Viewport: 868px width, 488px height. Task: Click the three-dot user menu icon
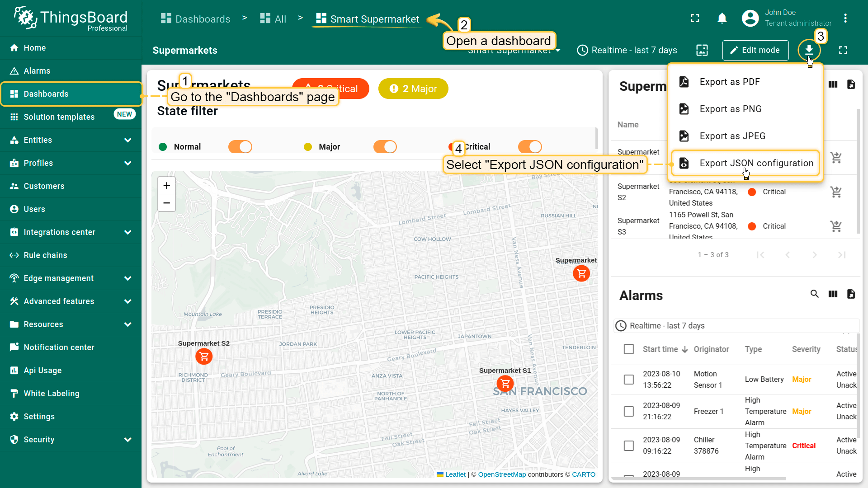coord(845,19)
